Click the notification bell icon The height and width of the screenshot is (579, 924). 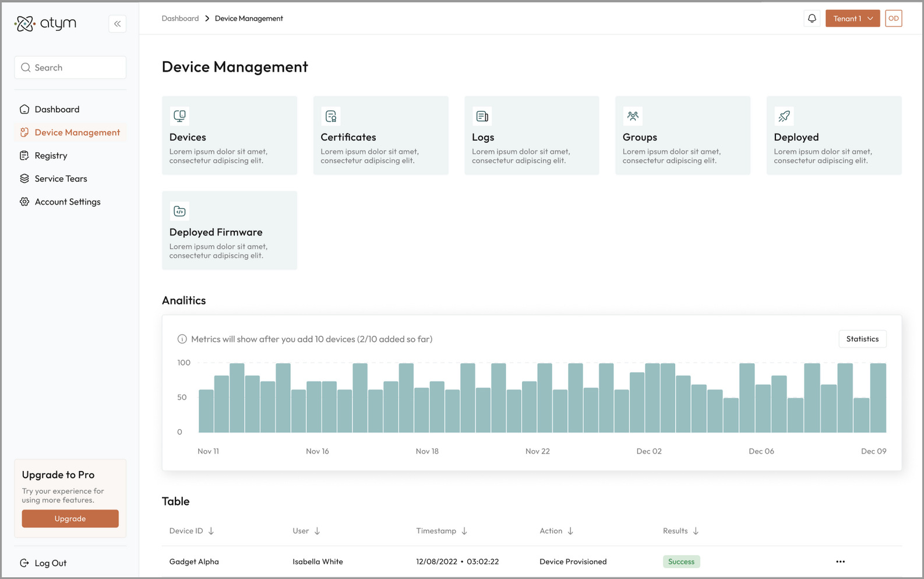812,19
